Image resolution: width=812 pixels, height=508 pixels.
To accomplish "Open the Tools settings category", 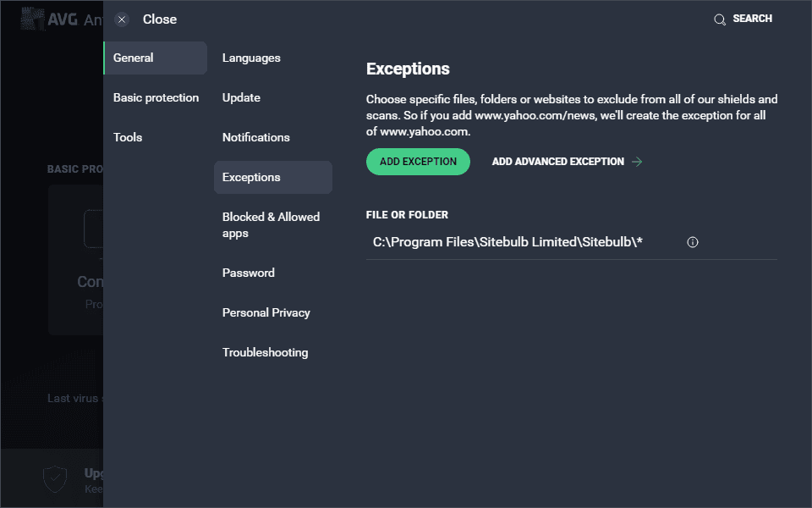I will (128, 137).
